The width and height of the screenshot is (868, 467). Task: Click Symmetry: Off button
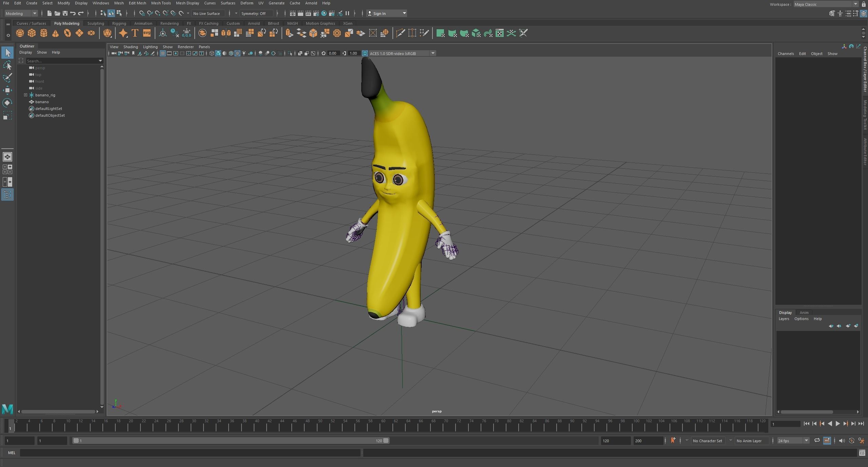click(256, 14)
